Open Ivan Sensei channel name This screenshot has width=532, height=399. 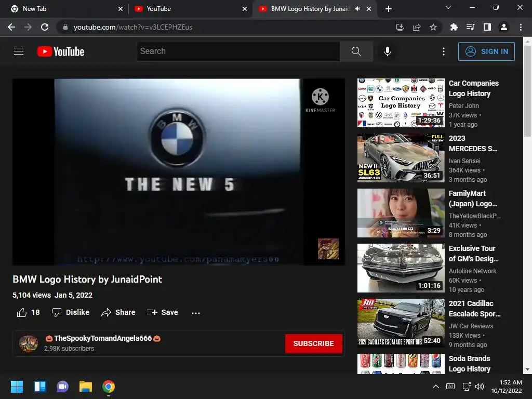(x=464, y=161)
